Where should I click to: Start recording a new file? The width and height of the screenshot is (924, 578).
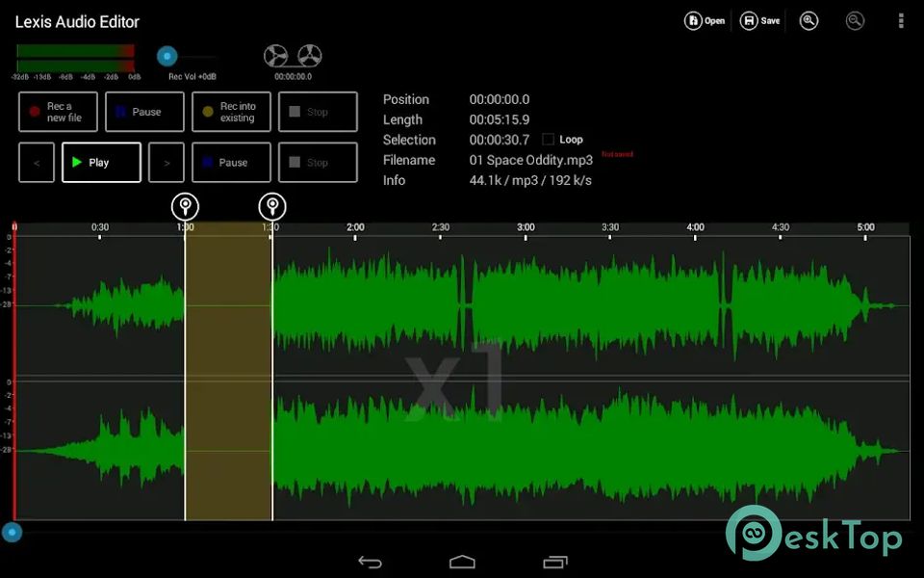[x=58, y=112]
